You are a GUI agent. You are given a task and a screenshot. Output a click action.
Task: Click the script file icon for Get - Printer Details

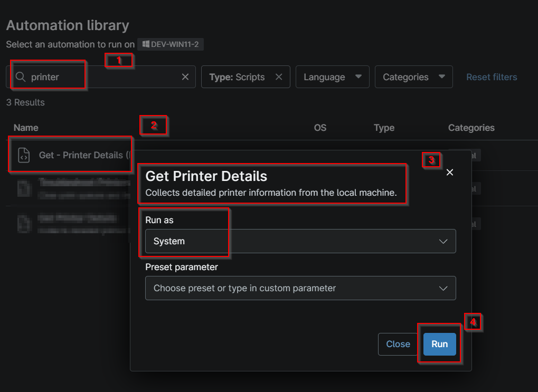pos(24,155)
